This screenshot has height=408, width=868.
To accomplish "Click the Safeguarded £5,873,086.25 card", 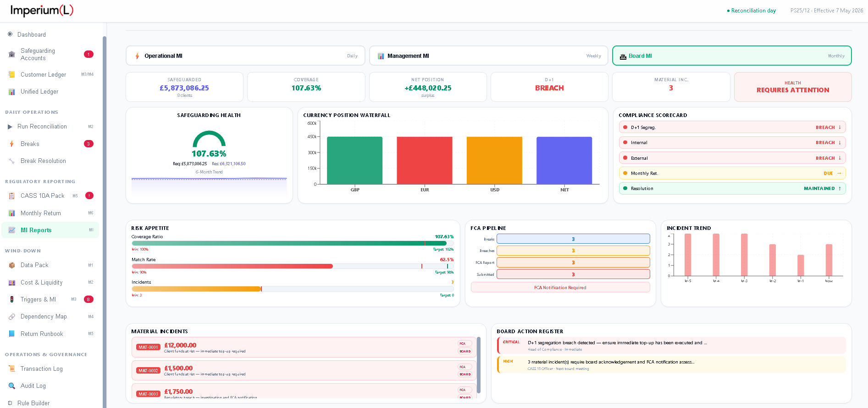I will pos(184,87).
